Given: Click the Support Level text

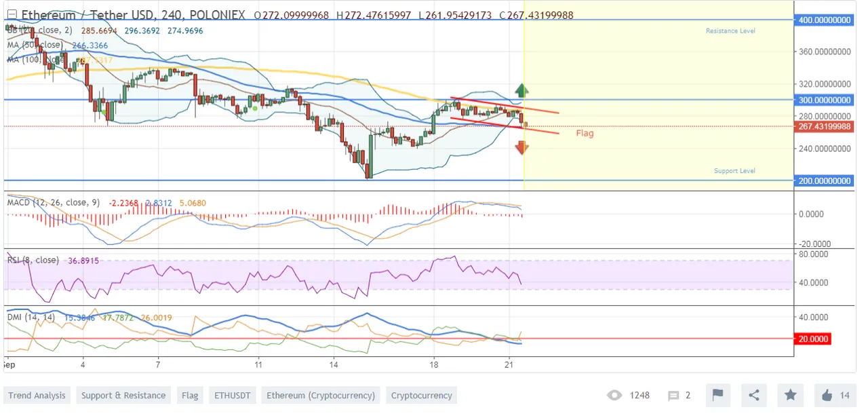Looking at the screenshot, I should point(734,171).
